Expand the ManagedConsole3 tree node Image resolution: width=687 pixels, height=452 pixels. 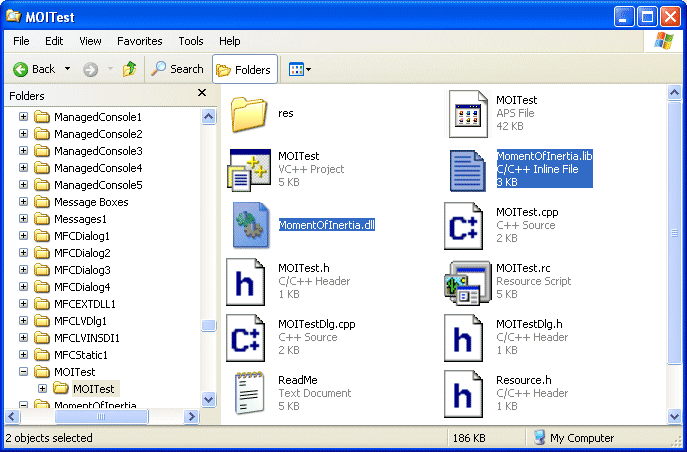(x=24, y=151)
